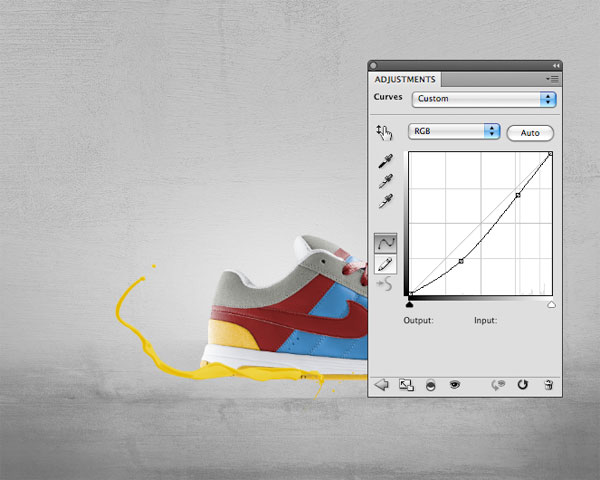
Task: Click the Output value label
Action: [418, 320]
